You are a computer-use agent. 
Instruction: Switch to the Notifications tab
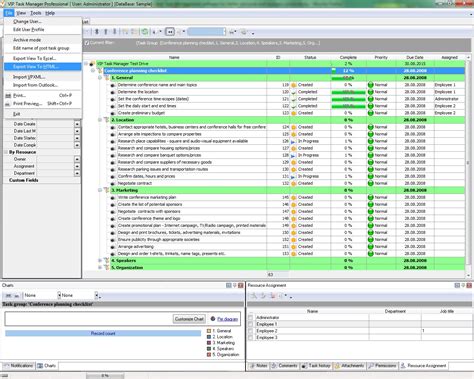click(18, 366)
